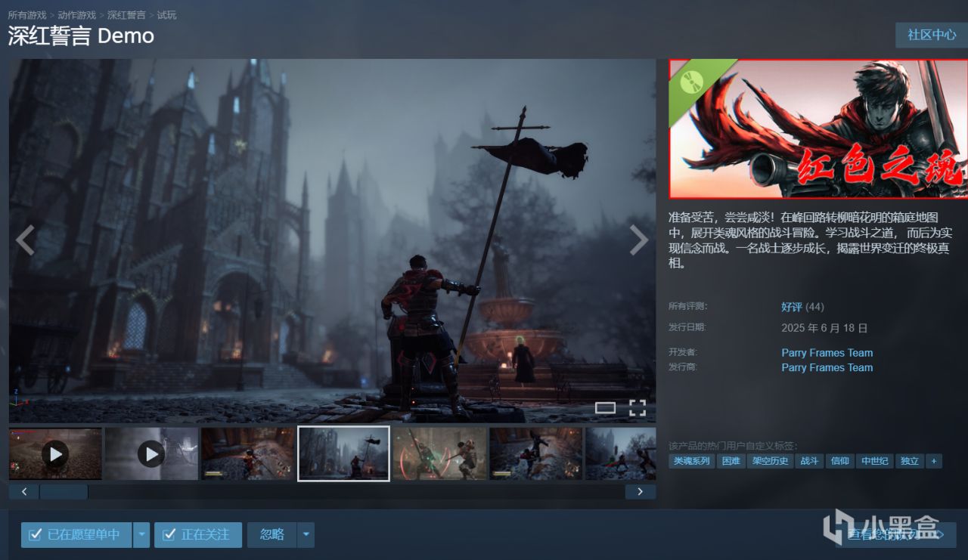The height and width of the screenshot is (560, 968).
Task: Open the thumbnail with green and red slash arcs
Action: 440,453
